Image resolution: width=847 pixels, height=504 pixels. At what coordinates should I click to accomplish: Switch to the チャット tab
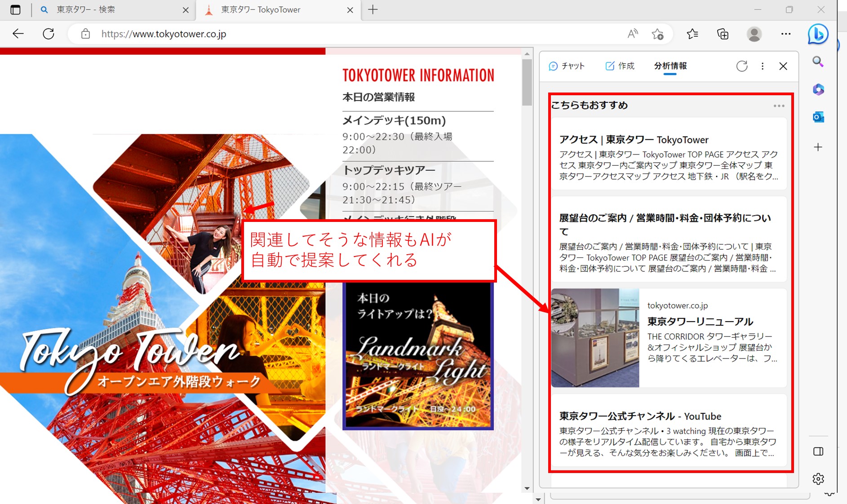[567, 66]
